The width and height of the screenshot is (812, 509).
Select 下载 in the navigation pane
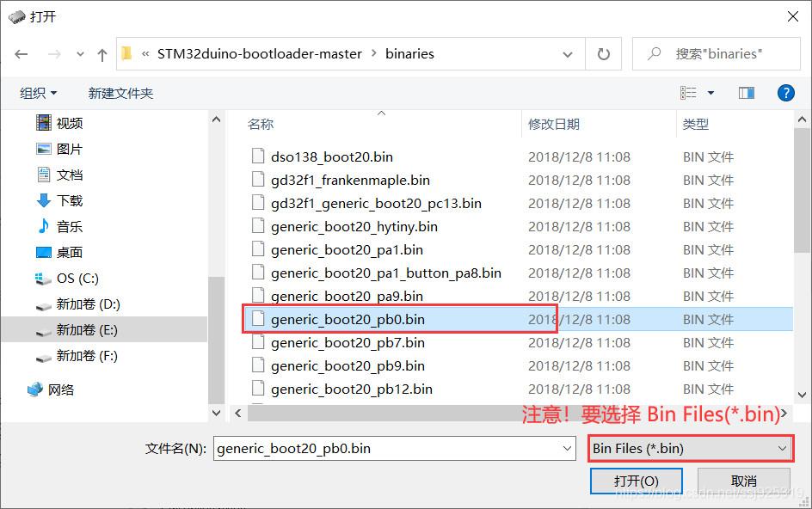coord(70,201)
